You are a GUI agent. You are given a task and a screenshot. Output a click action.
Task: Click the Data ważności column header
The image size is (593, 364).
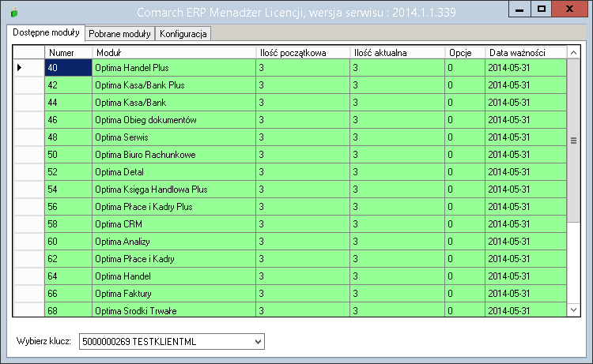[526, 52]
